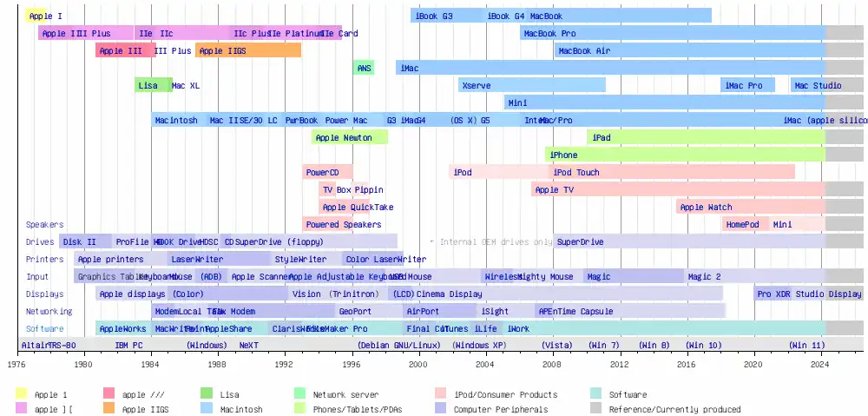Open the Xserve timeline bar
Viewport: 868px width, 416px height.
532,85
